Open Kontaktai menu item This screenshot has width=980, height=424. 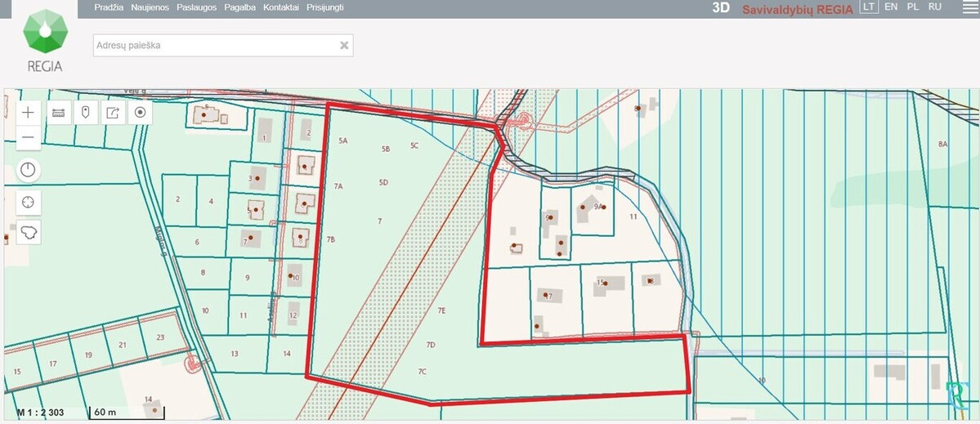pyautogui.click(x=281, y=7)
